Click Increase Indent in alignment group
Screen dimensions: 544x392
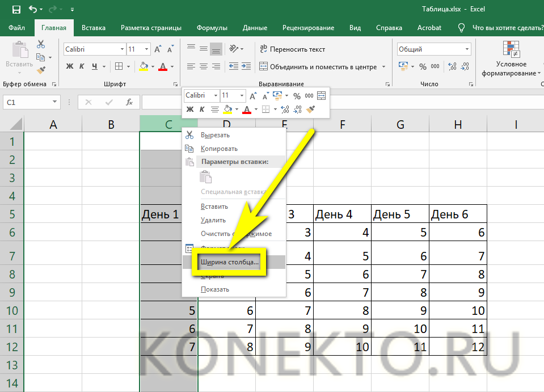coord(247,67)
